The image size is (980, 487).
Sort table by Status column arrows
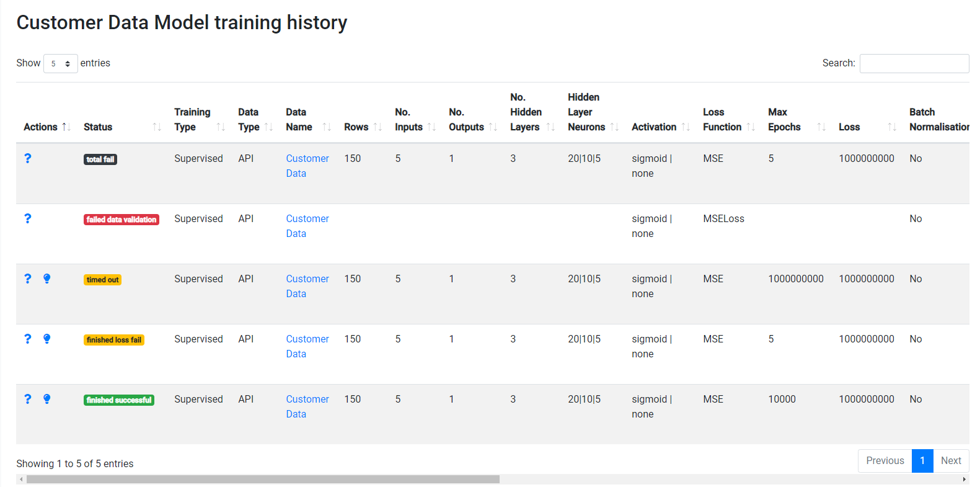tap(157, 127)
